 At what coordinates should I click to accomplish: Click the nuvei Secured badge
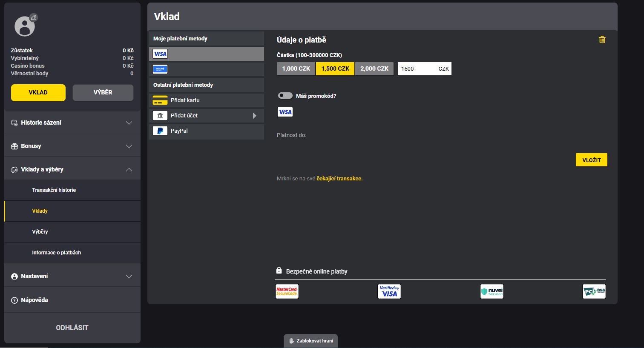click(492, 291)
